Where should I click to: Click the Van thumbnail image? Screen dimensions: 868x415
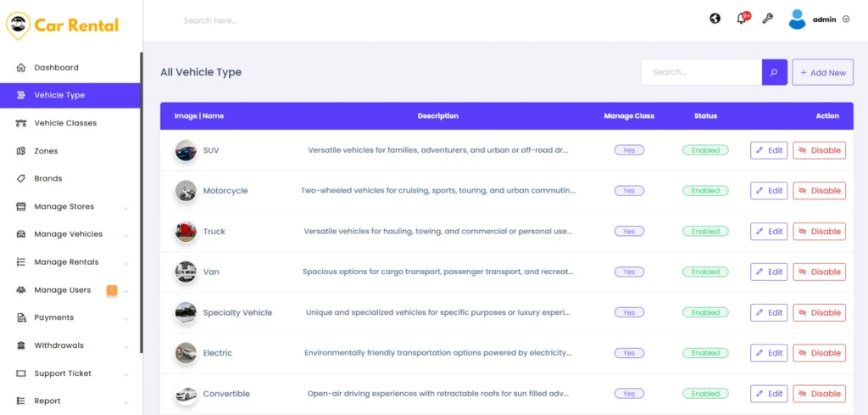point(186,272)
